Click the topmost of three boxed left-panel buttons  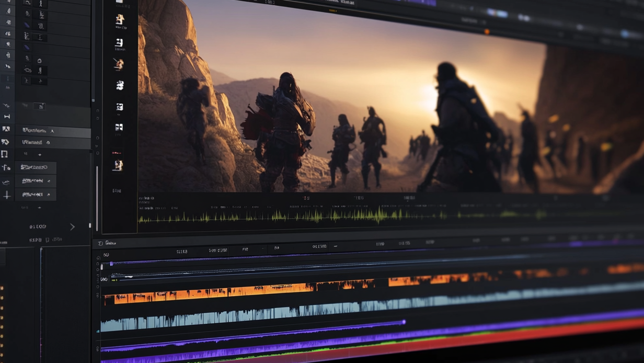pos(36,167)
